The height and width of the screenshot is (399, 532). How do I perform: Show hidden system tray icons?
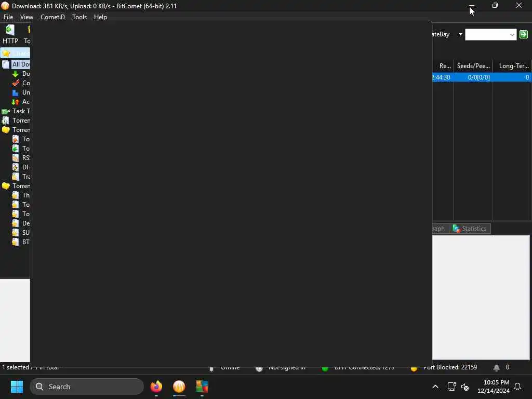(435, 387)
